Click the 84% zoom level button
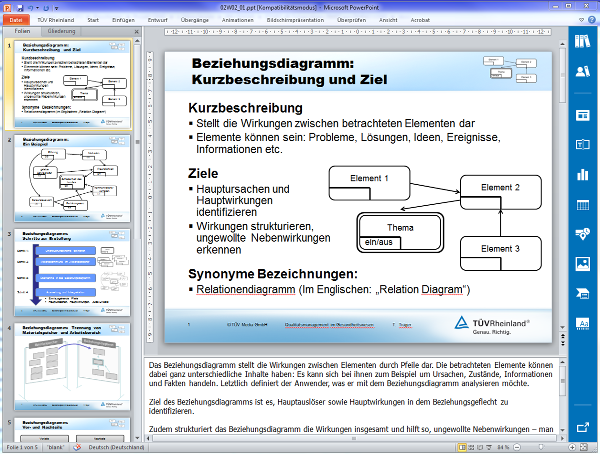600x454 pixels. click(503, 447)
